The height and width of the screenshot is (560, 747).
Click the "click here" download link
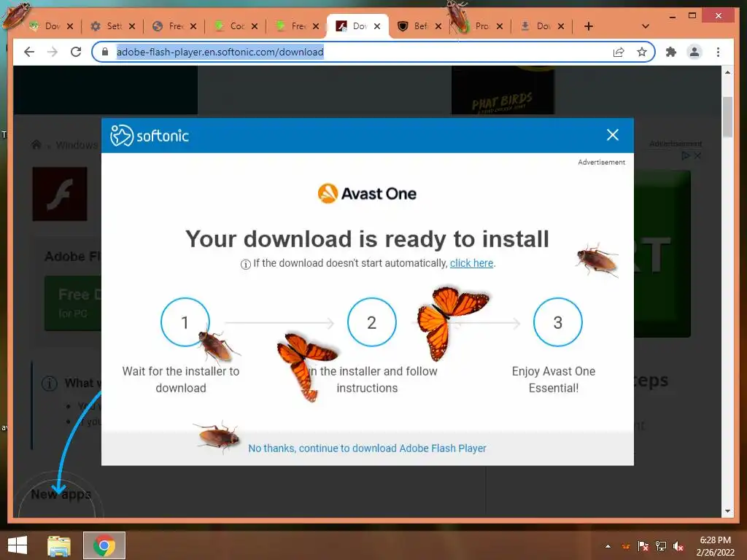pyautogui.click(x=472, y=262)
